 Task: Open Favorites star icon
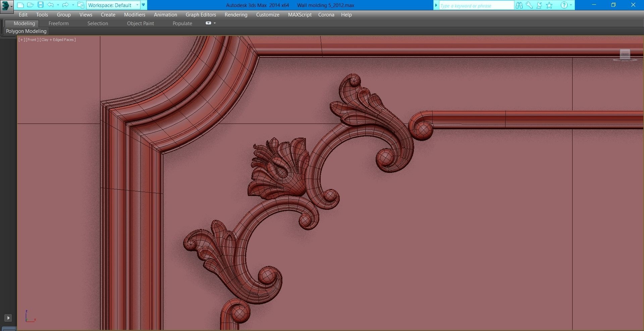coord(549,5)
